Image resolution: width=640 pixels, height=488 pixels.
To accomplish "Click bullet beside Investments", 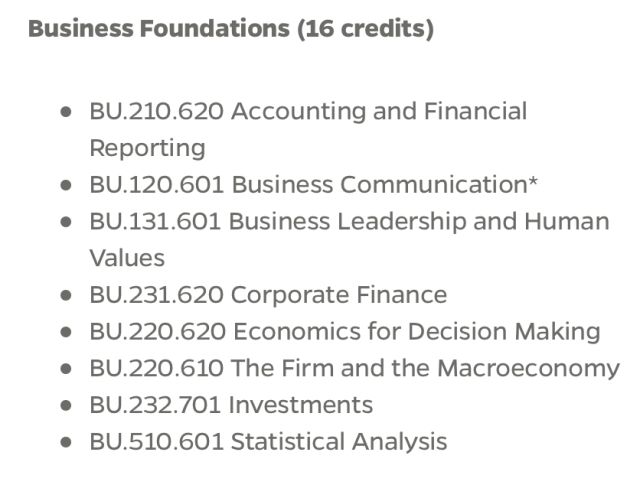I will 66,405.
